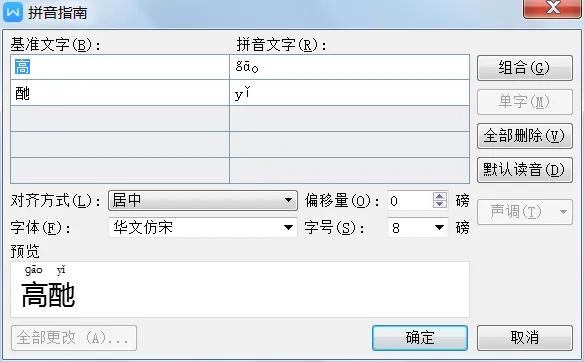
Task: Increase 偏移量 with the up stepper arrow
Action: pyautogui.click(x=440, y=196)
